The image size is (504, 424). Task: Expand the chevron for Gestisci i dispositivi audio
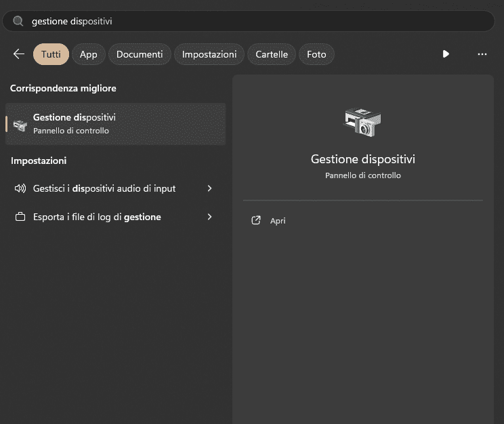tap(209, 188)
